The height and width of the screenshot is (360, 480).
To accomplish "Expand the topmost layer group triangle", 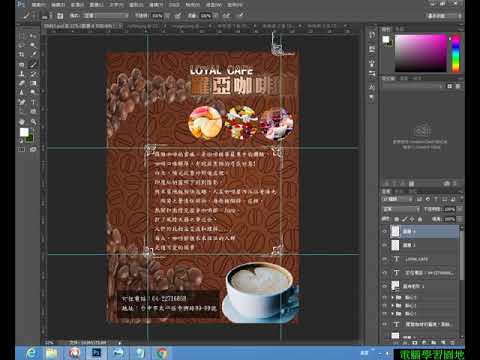I will click(x=392, y=297).
